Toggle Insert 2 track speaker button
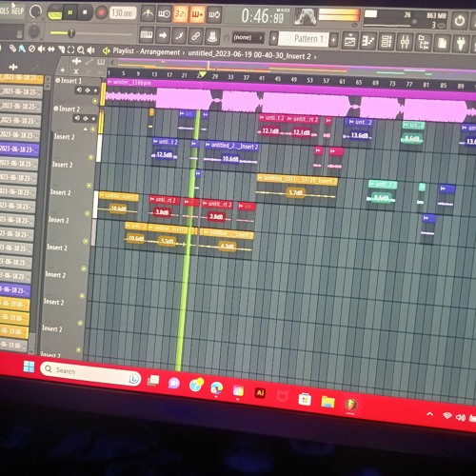This screenshot has height=476, width=476. (x=77, y=118)
